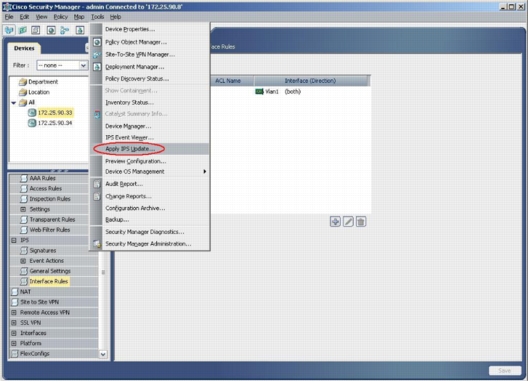Screen dimensions: 530x383
Task: Collapse the All devices tree node
Action: (14, 103)
